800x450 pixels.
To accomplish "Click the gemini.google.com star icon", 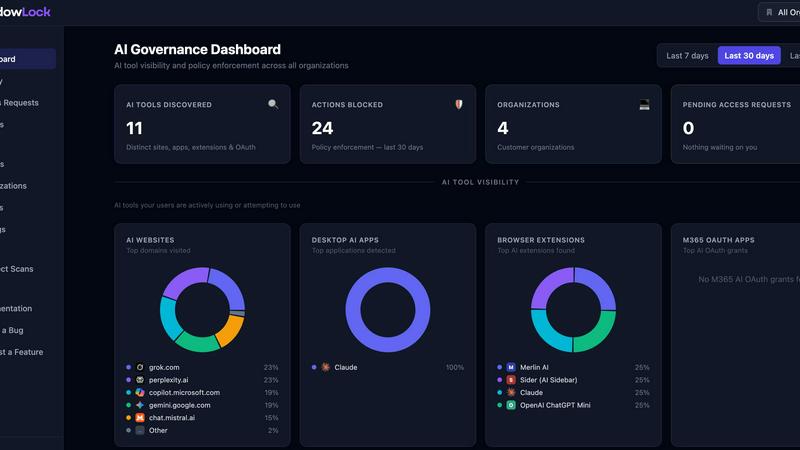I will [x=140, y=405].
